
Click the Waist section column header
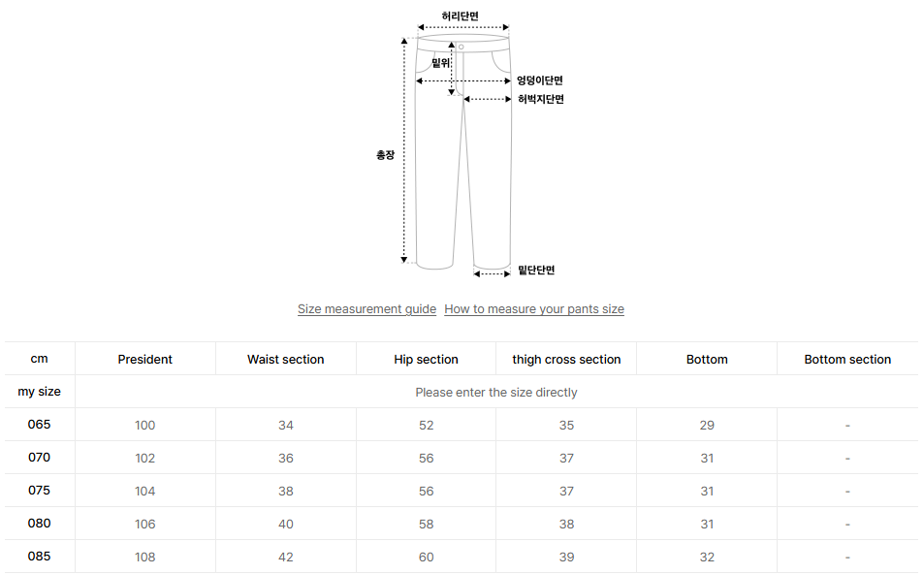click(285, 360)
